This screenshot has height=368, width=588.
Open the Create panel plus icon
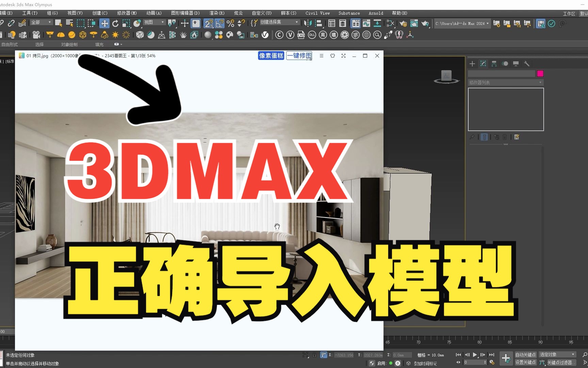click(x=472, y=64)
